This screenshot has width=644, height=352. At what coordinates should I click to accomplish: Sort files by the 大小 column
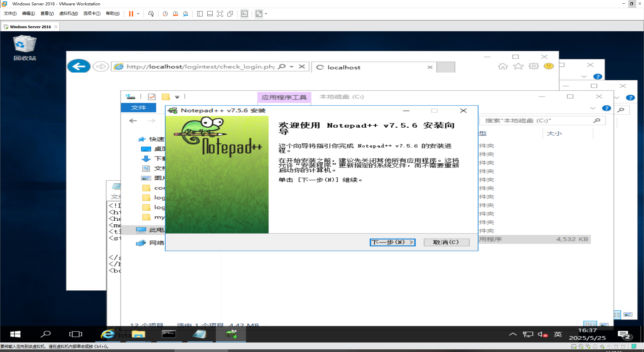pyautogui.click(x=554, y=133)
